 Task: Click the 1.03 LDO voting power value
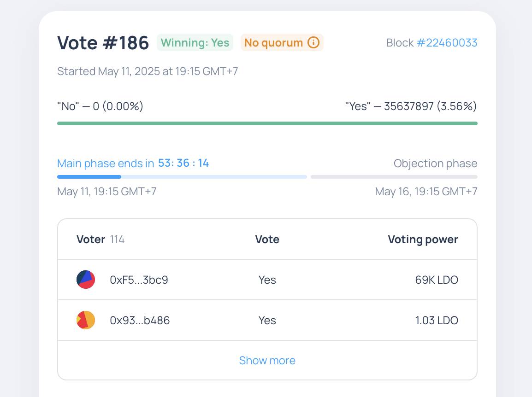[436, 320]
